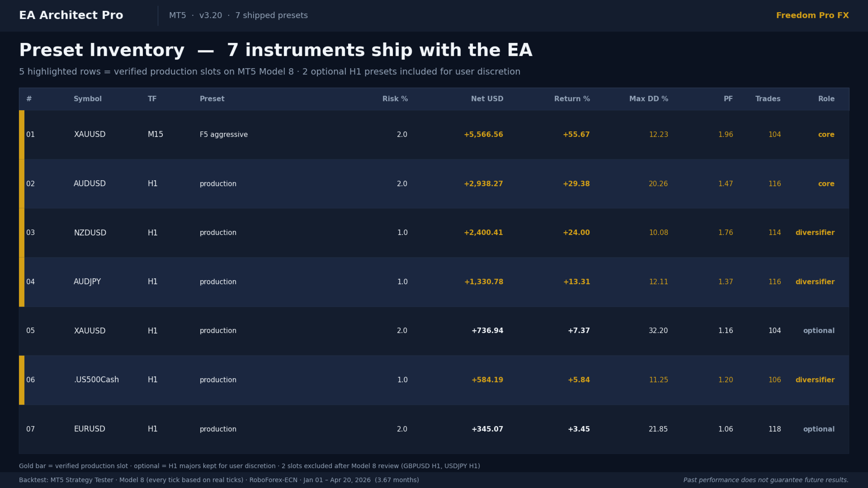Click the AUDJPY symbol cell
This screenshot has height=488, width=868.
87,282
